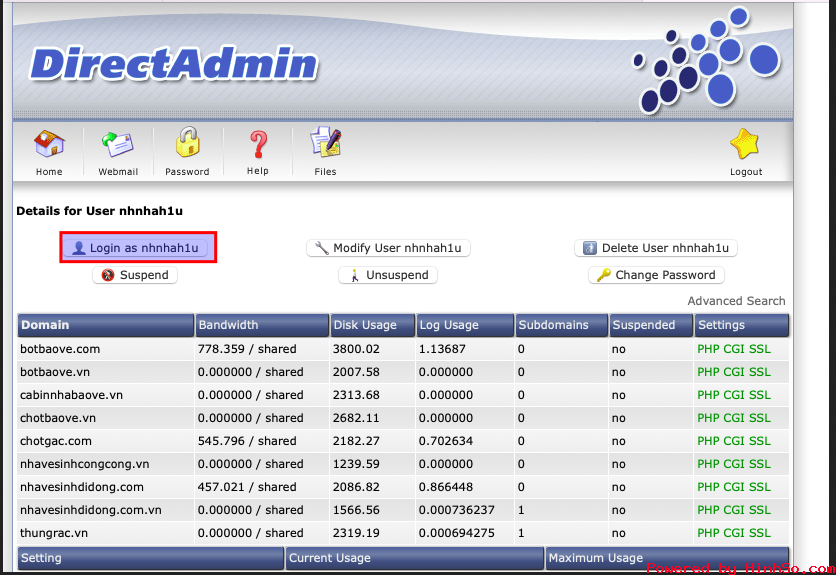Click the Details for User nhnhah1u heading
Image resolution: width=836 pixels, height=575 pixels.
point(99,211)
